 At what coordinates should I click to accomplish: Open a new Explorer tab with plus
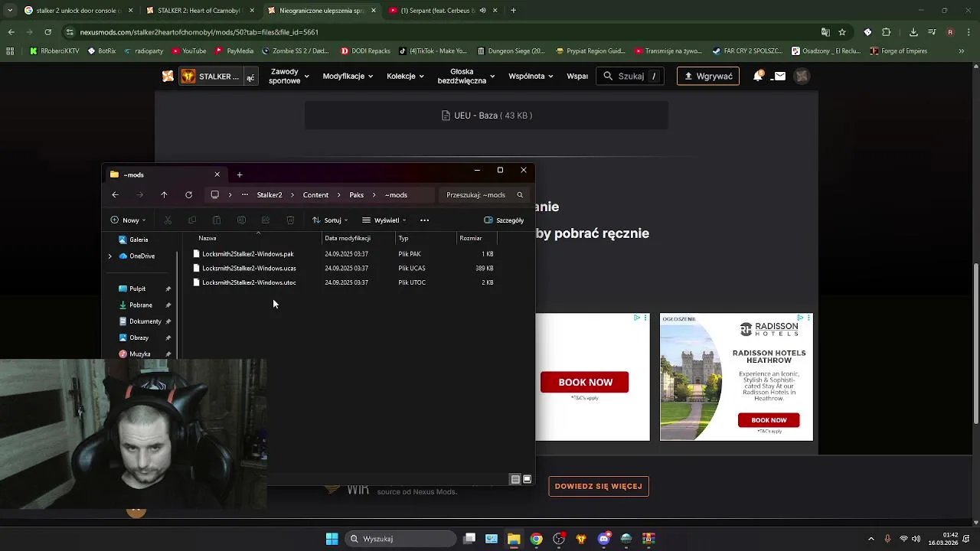[x=240, y=174]
